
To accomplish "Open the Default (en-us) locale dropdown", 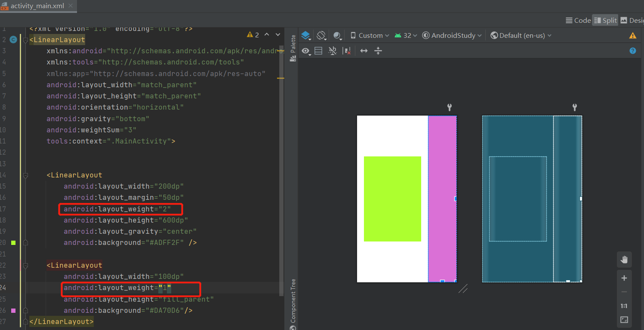I will (521, 35).
